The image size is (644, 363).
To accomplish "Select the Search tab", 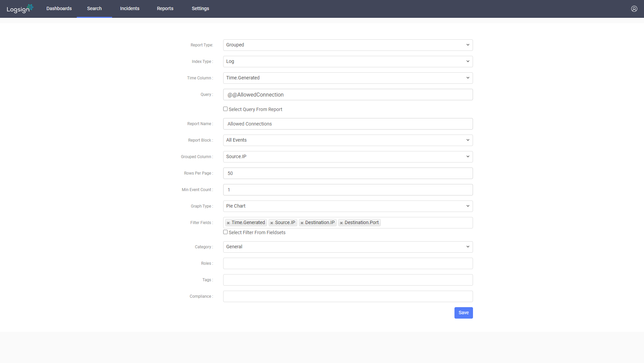I will [94, 9].
